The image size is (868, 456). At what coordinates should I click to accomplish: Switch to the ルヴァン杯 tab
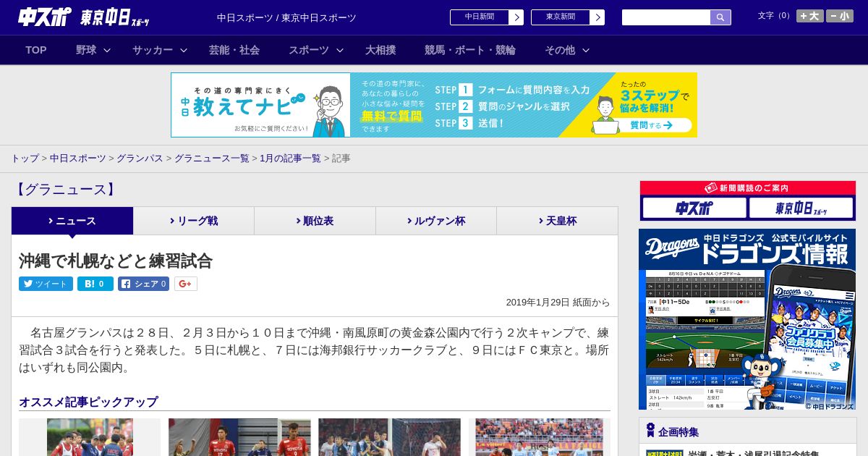pos(436,221)
